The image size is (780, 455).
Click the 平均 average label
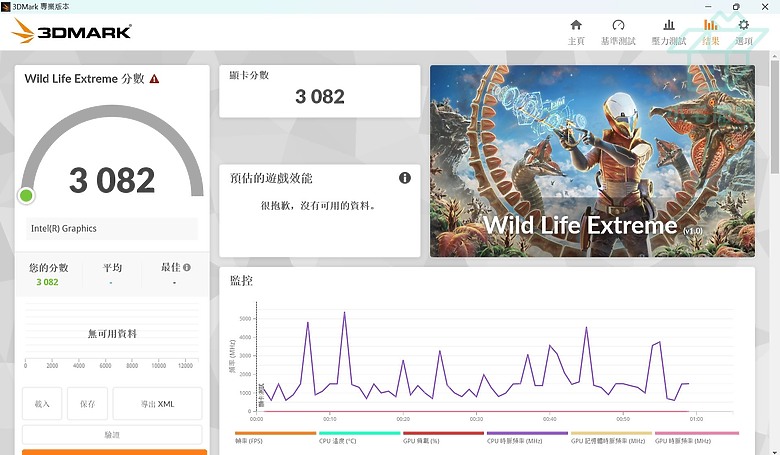(112, 268)
